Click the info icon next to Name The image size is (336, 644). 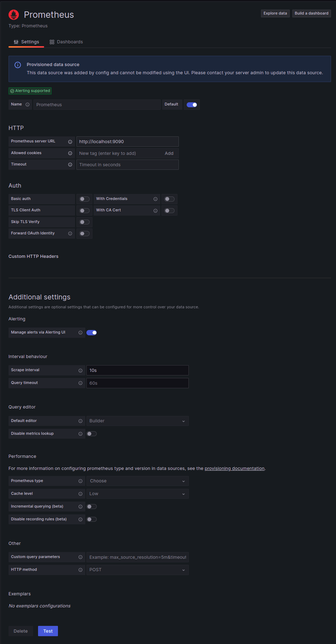[27, 104]
